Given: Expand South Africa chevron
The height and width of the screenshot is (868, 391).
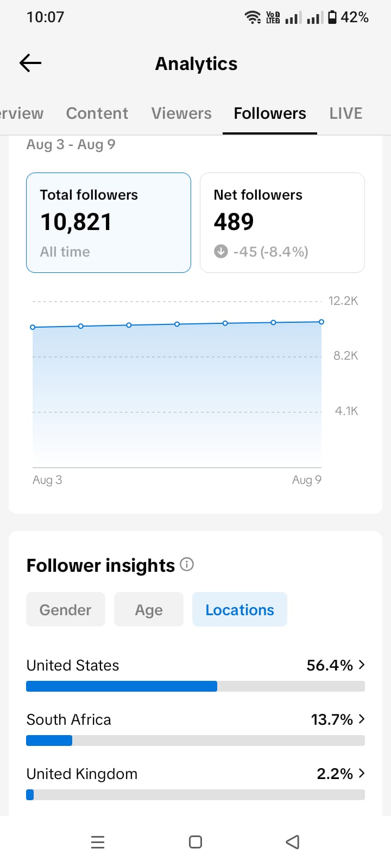Looking at the screenshot, I should [362, 719].
